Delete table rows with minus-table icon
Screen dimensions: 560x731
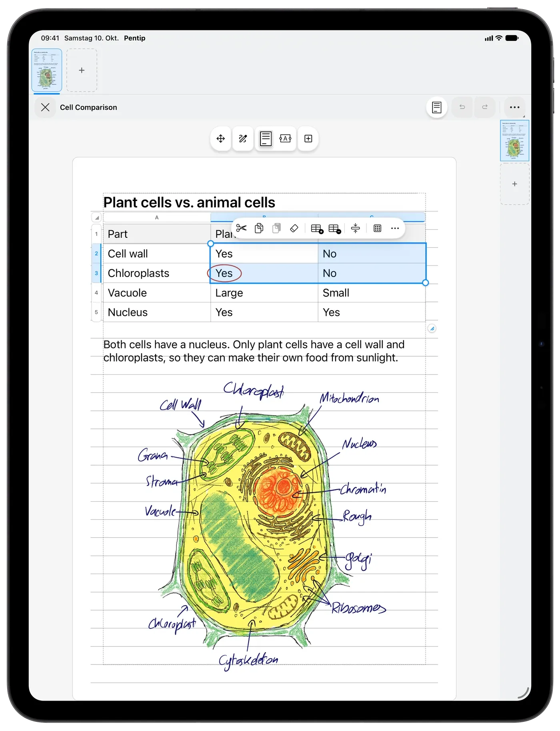tap(334, 229)
